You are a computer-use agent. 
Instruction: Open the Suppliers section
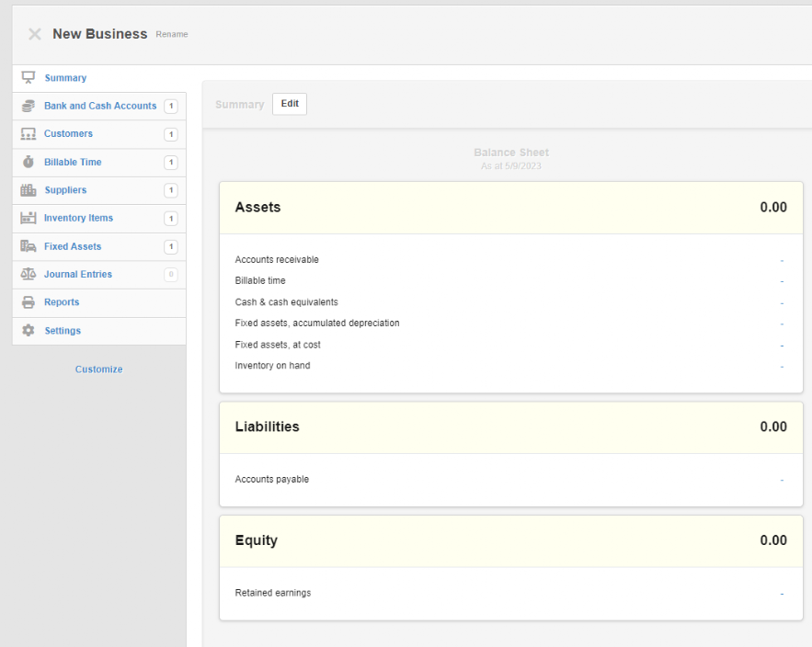coord(99,190)
